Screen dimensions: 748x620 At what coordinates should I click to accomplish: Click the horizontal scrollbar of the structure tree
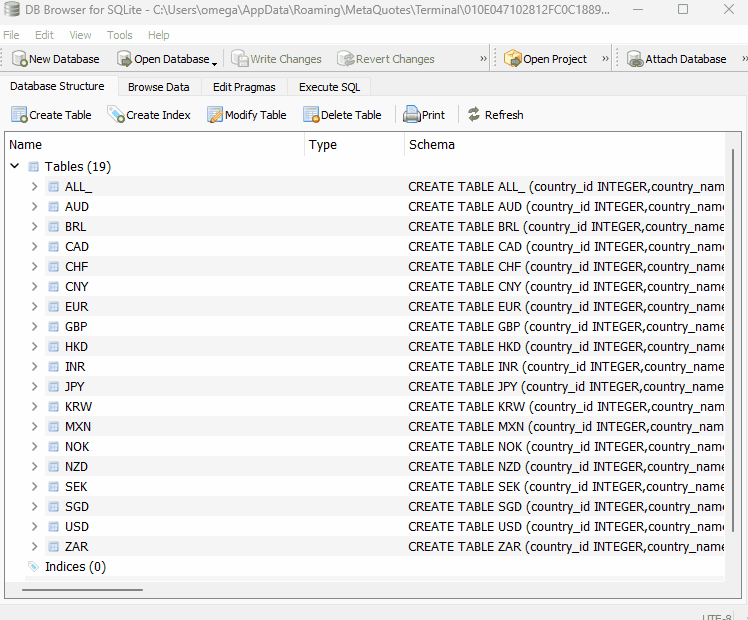82,590
